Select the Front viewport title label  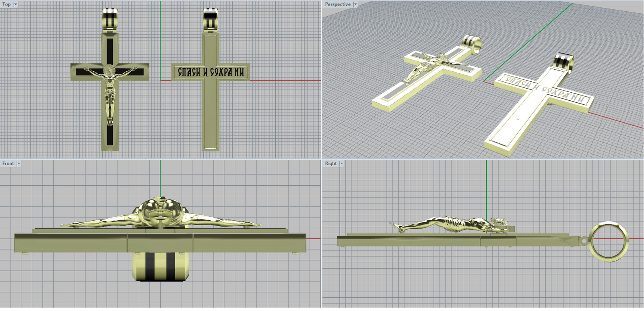(8, 164)
